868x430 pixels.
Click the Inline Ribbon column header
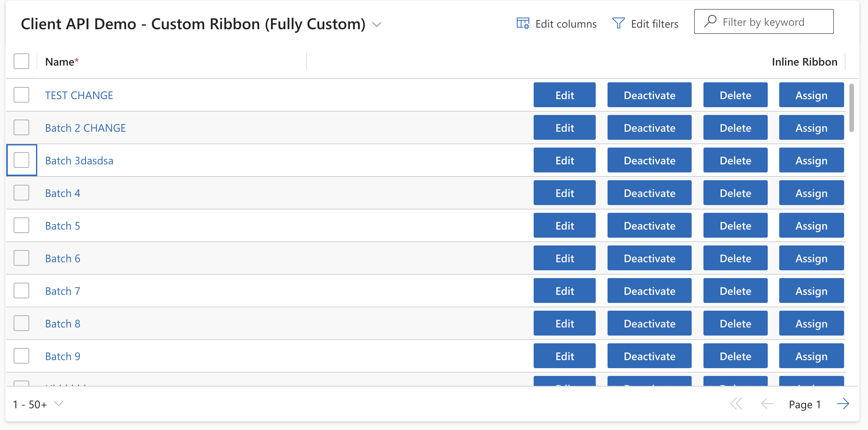point(805,62)
